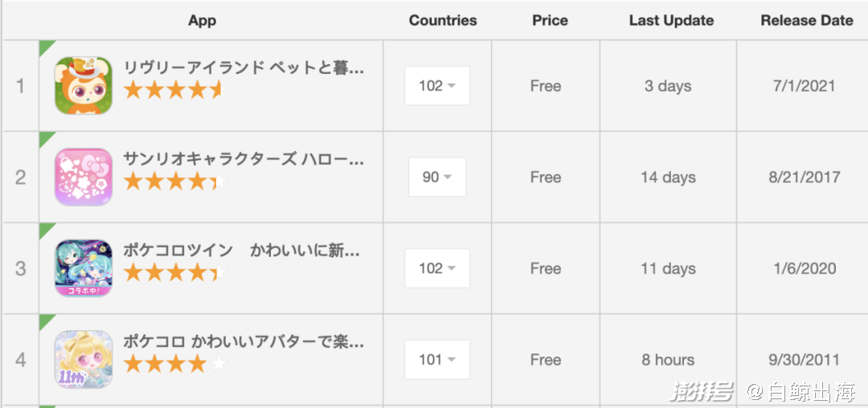The width and height of the screenshot is (868, 408).
Task: Click the star rating under the Sanrio app
Action: [x=174, y=182]
